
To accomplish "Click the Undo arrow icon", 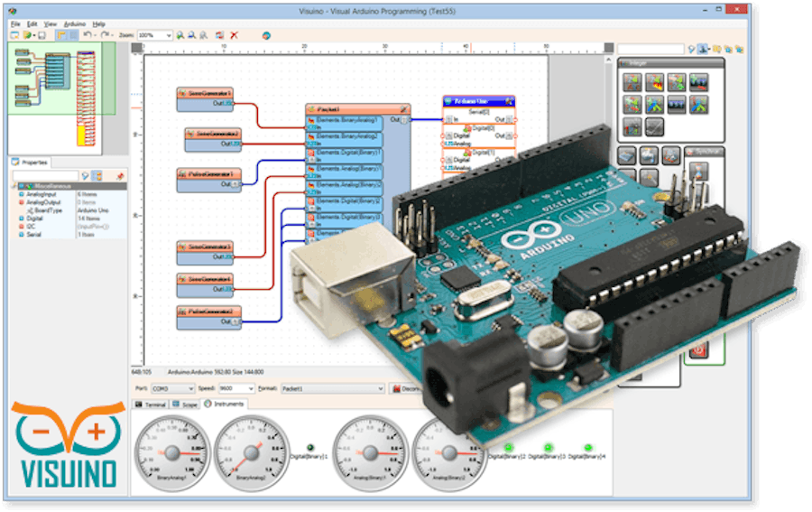I will [88, 35].
